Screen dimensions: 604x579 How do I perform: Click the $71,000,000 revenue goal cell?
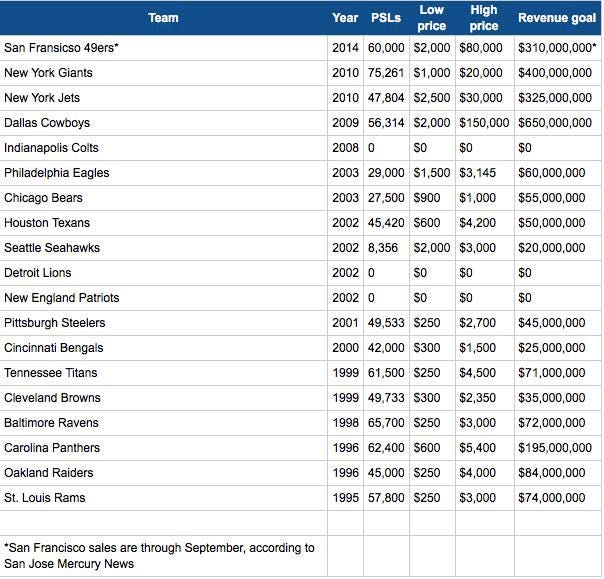click(x=557, y=373)
